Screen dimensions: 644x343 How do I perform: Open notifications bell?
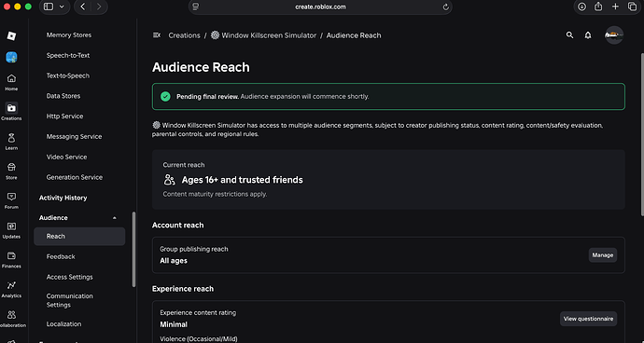588,35
